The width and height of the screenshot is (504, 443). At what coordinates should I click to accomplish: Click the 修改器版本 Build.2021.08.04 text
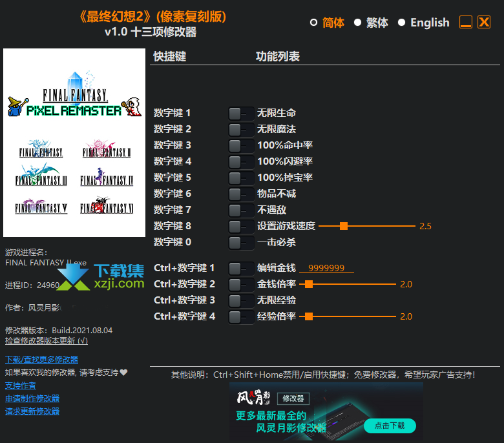click(59, 330)
